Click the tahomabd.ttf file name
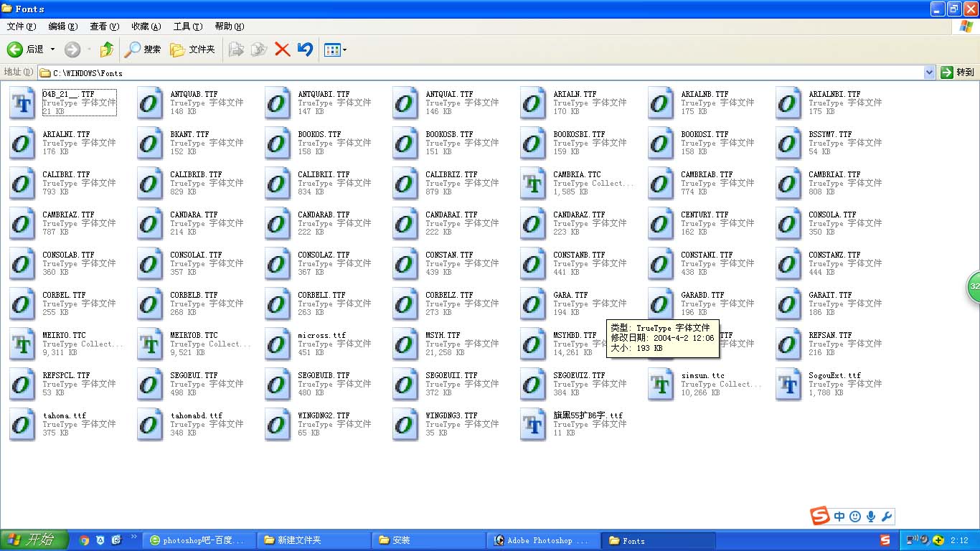Image resolution: width=980 pixels, height=551 pixels. pyautogui.click(x=196, y=415)
